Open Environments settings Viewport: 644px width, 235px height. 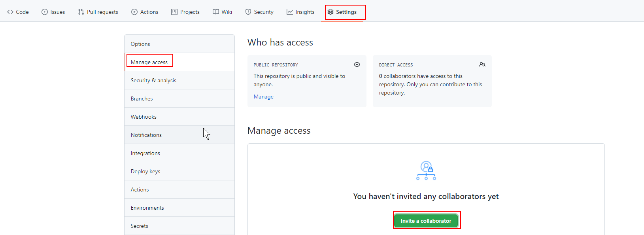pos(179,208)
